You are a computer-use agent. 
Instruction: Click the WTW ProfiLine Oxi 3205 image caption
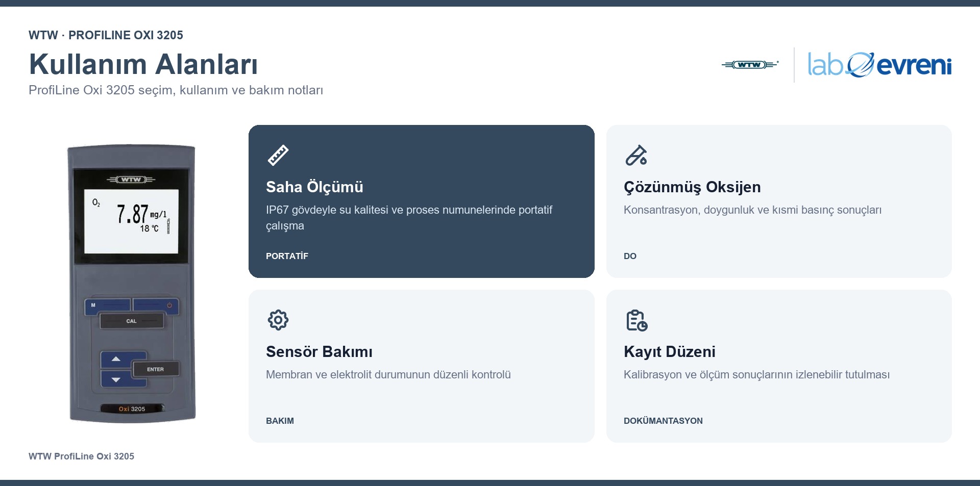(81, 456)
